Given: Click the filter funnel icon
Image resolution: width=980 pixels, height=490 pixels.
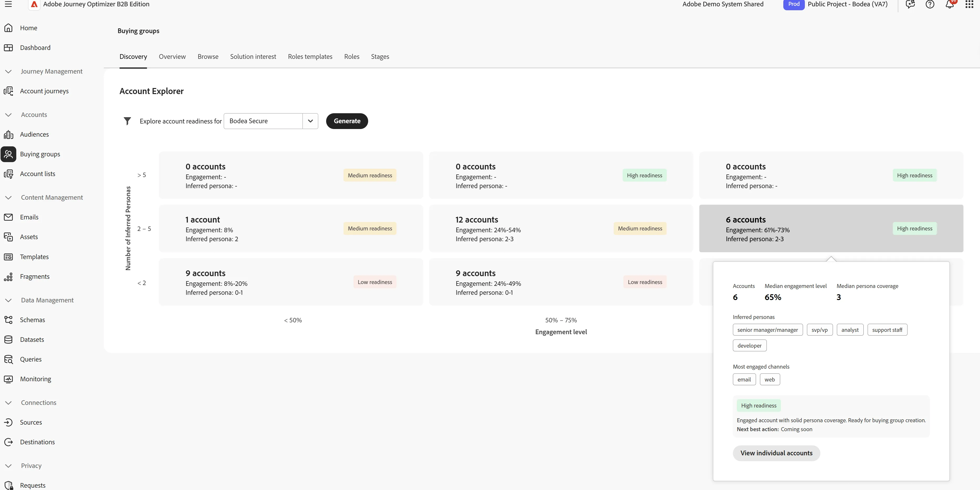Looking at the screenshot, I should tap(127, 121).
